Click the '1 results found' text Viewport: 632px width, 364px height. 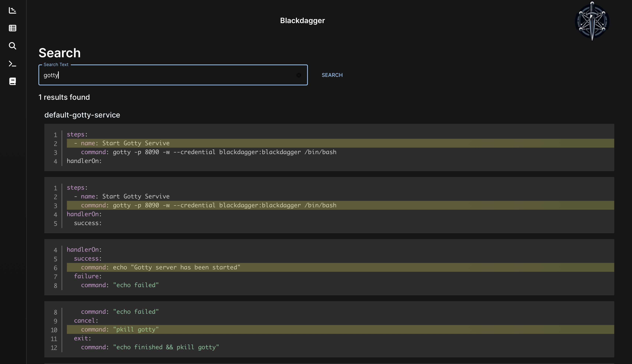tap(64, 97)
